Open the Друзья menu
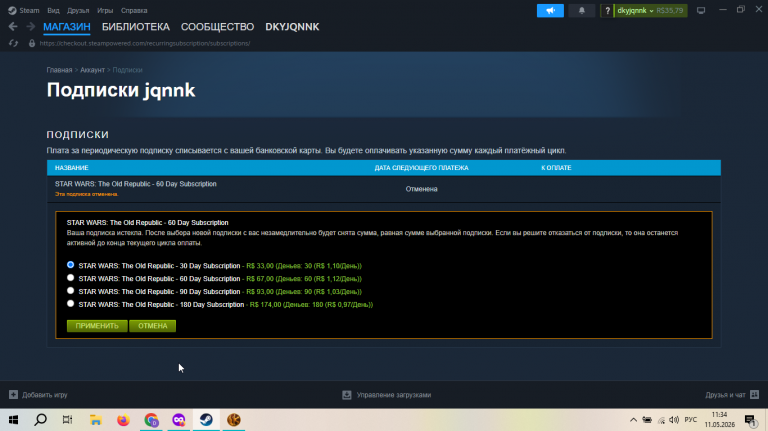The height and width of the screenshot is (431, 768). [x=78, y=10]
